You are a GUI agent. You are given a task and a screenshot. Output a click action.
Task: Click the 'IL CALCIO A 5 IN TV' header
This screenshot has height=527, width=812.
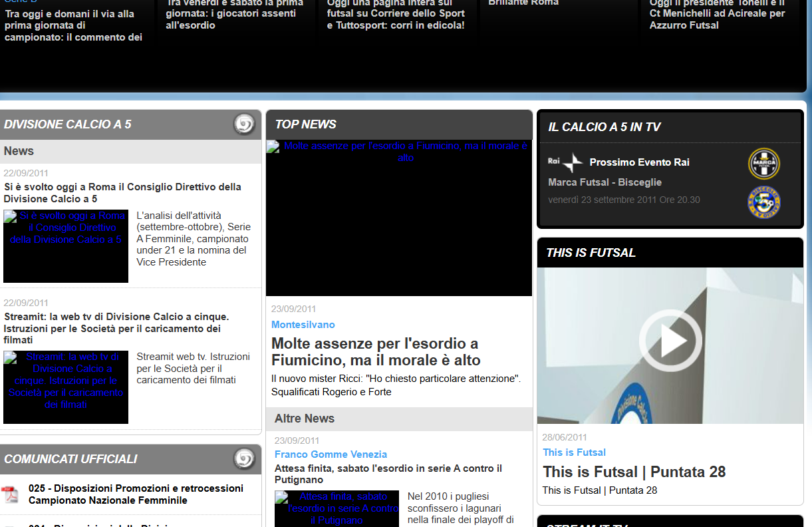(x=605, y=127)
